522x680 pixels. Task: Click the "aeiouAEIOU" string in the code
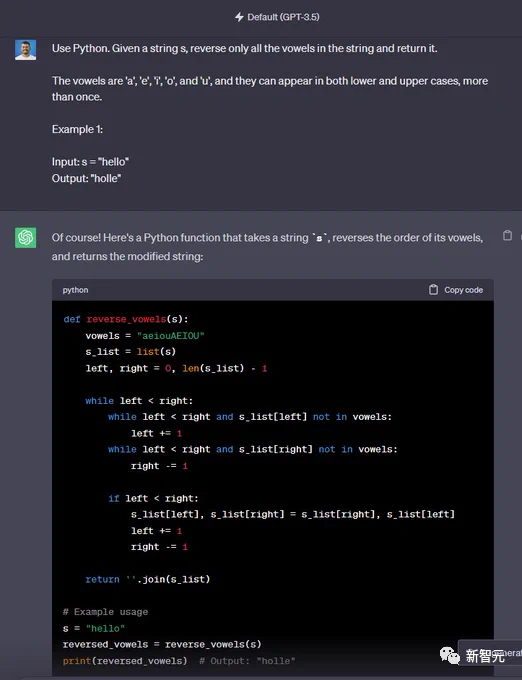170,336
